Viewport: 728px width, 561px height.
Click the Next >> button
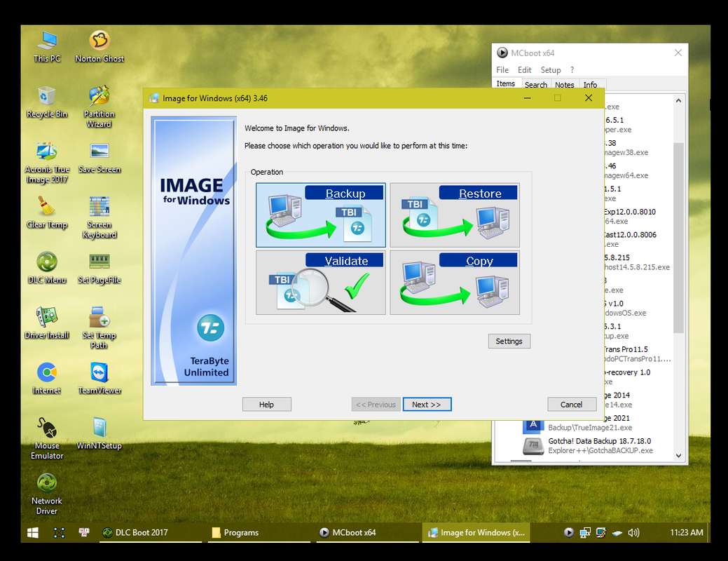point(427,405)
